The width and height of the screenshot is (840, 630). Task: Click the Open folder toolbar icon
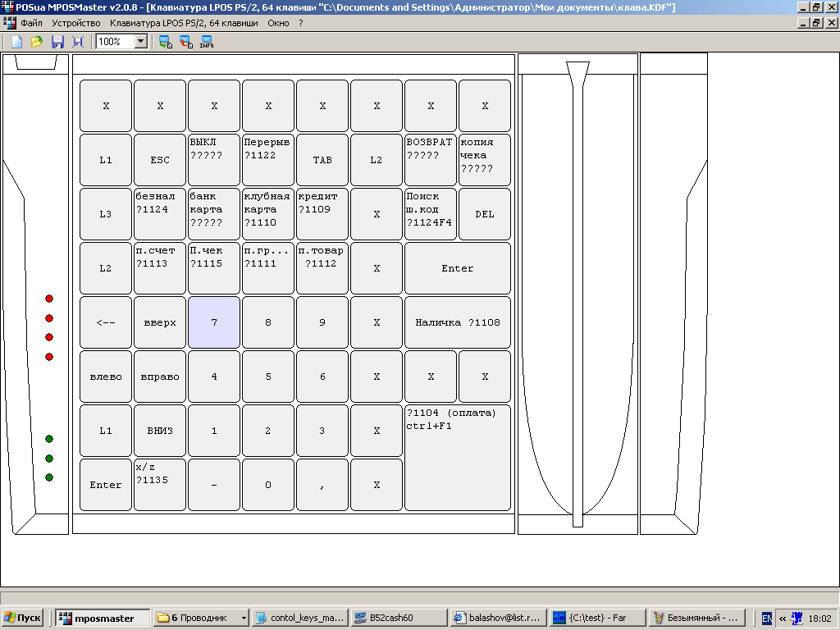point(37,41)
